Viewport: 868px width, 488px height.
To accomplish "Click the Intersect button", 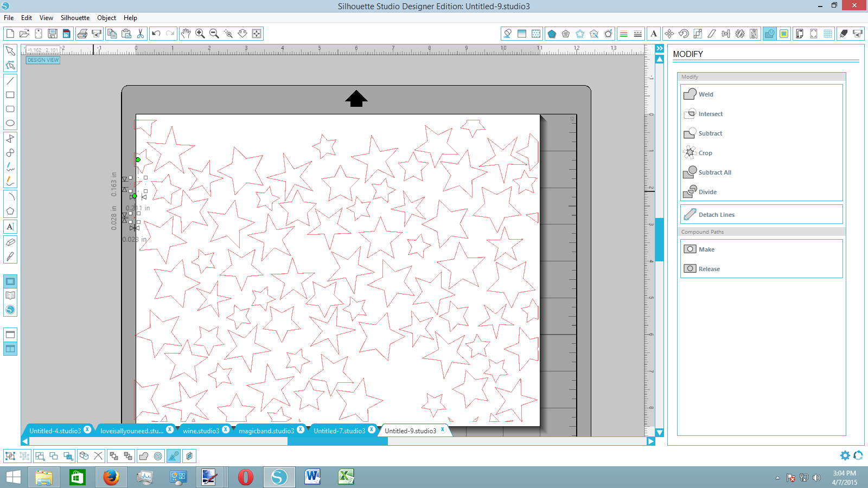I will (761, 114).
